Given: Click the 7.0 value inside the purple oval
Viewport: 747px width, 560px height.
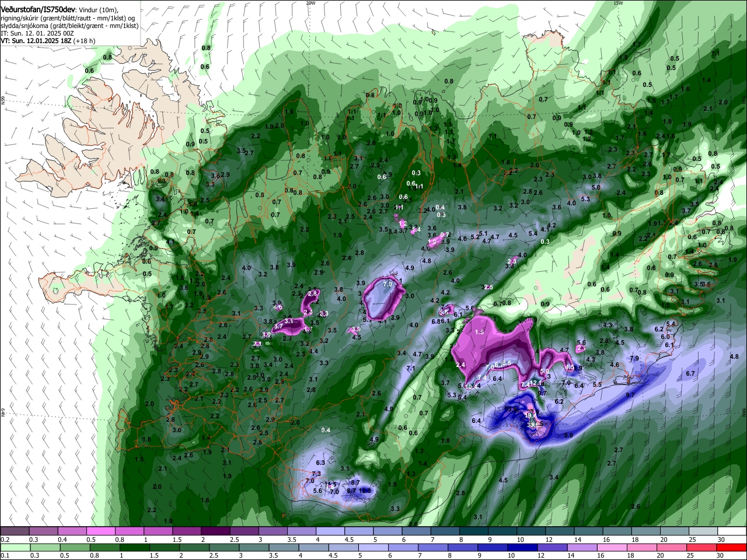Looking at the screenshot, I should pos(388,284).
